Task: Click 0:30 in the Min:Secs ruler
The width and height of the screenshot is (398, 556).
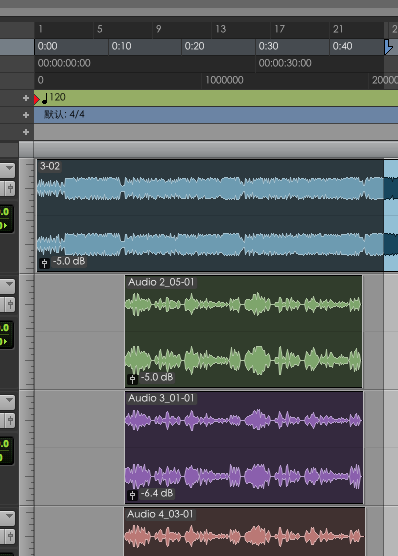Action: coord(268,46)
